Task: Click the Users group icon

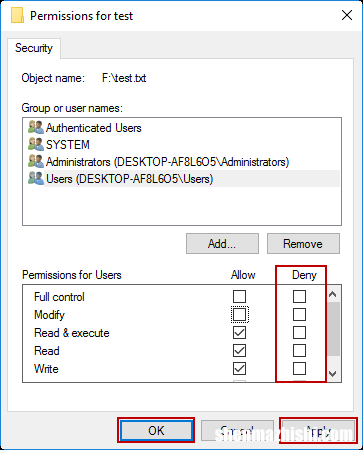Action: click(x=36, y=179)
